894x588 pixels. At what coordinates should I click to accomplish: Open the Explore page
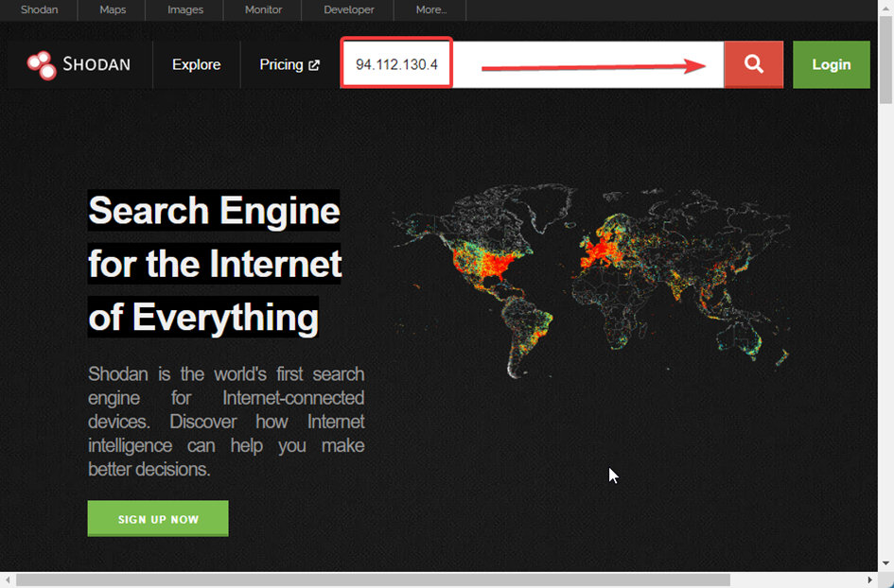click(x=196, y=65)
